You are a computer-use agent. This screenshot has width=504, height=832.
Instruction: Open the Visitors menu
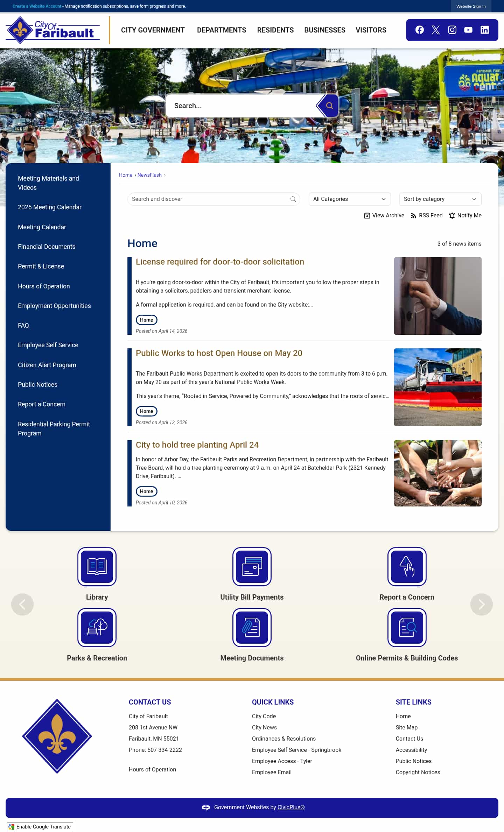371,30
